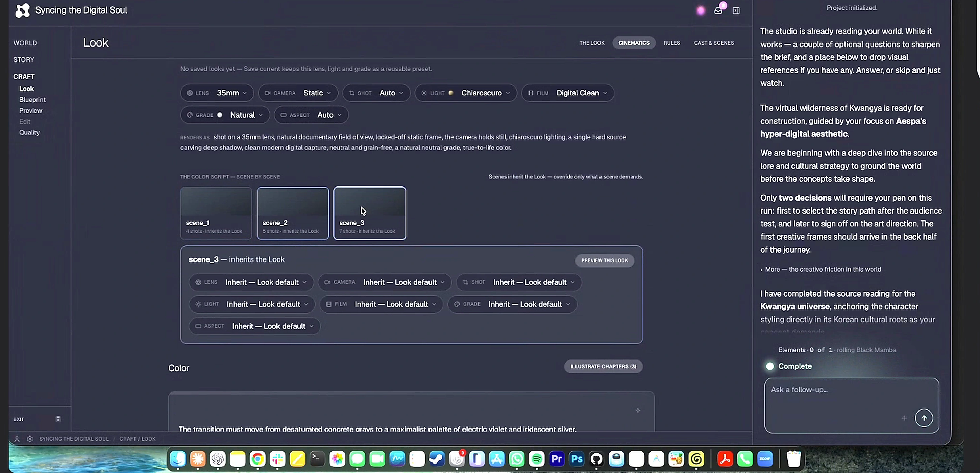Toggle the side panel layout icon

tap(736, 11)
